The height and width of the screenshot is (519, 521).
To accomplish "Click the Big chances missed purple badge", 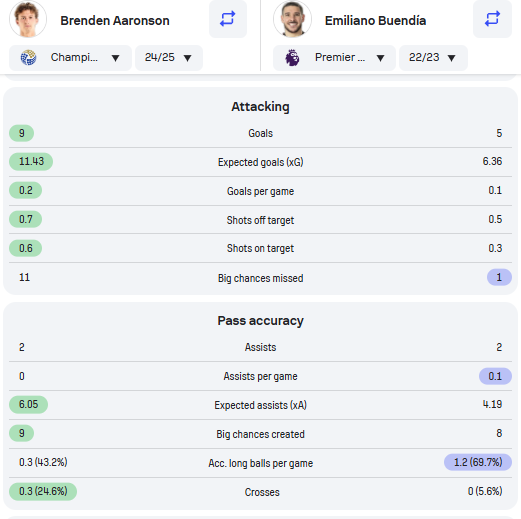I will pyautogui.click(x=499, y=277).
